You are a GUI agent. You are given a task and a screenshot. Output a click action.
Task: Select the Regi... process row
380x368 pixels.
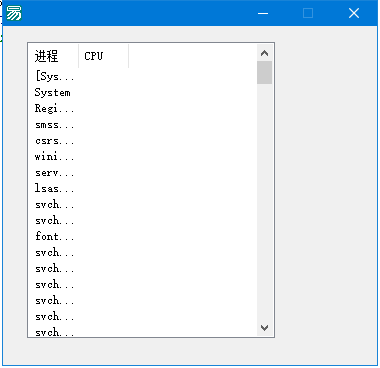point(54,108)
